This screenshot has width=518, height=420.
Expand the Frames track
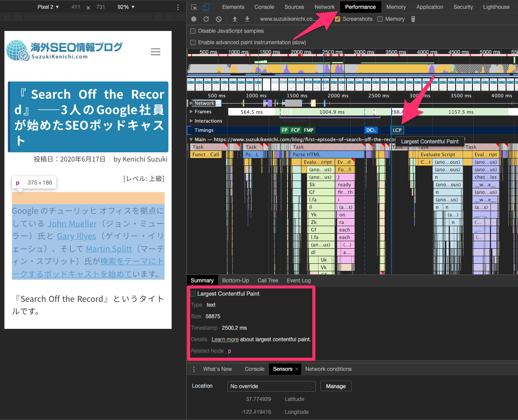pyautogui.click(x=191, y=112)
